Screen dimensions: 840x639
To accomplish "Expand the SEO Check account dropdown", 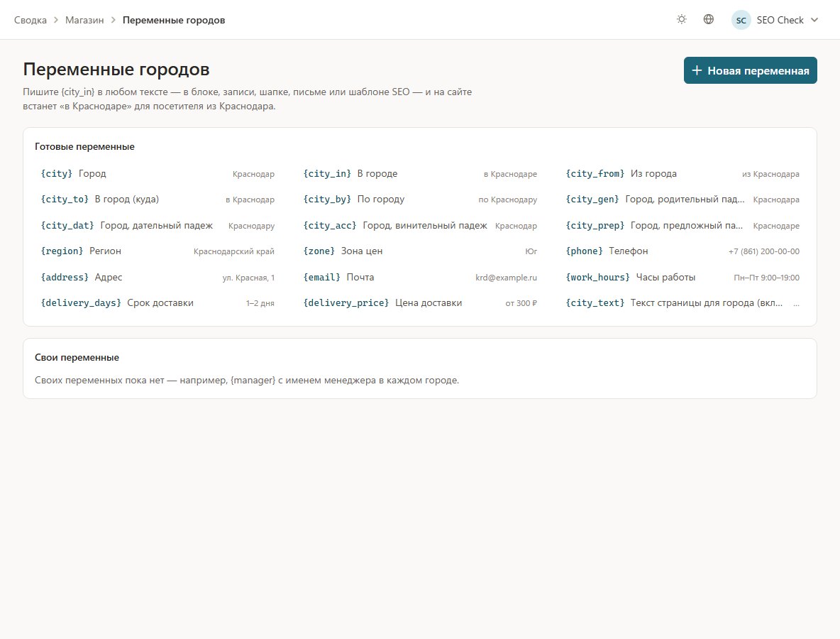I will point(775,20).
